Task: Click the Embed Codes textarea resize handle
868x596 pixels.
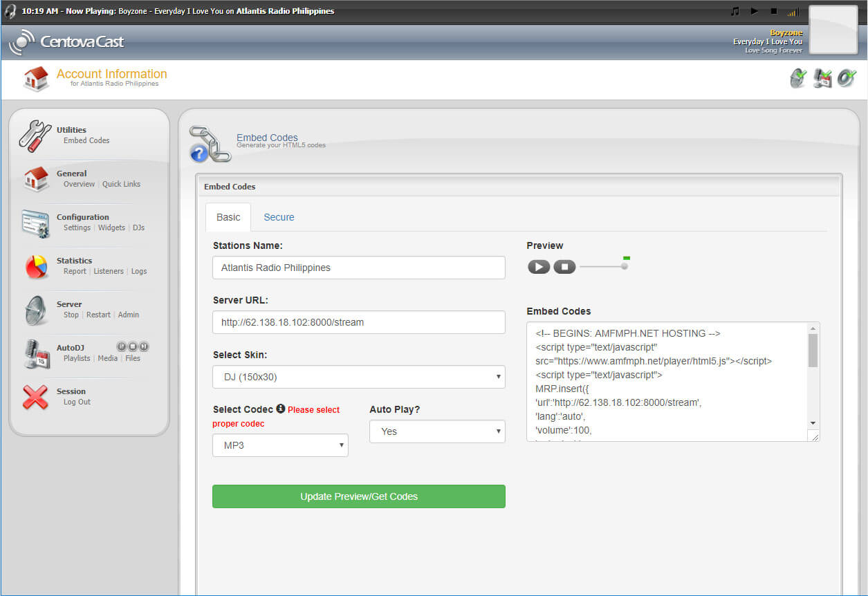Action: (814, 436)
